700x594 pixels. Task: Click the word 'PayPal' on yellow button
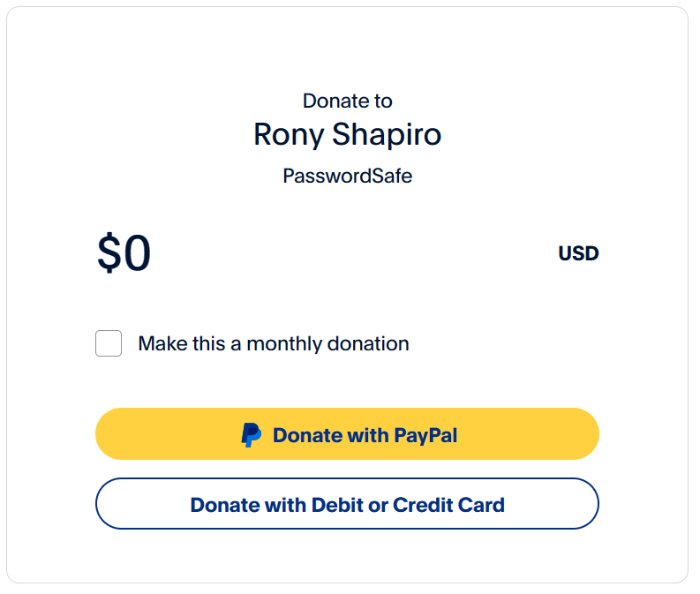coord(425,435)
